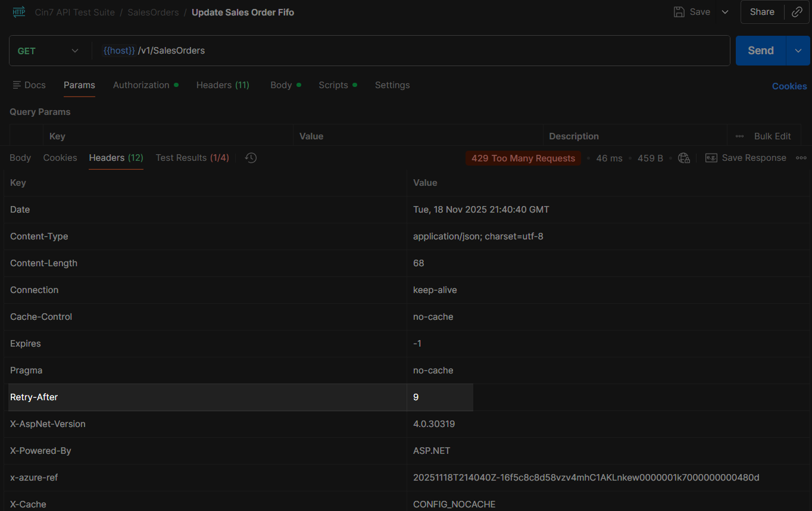Open the GET method dropdown
This screenshot has height=511, width=812.
[48, 51]
